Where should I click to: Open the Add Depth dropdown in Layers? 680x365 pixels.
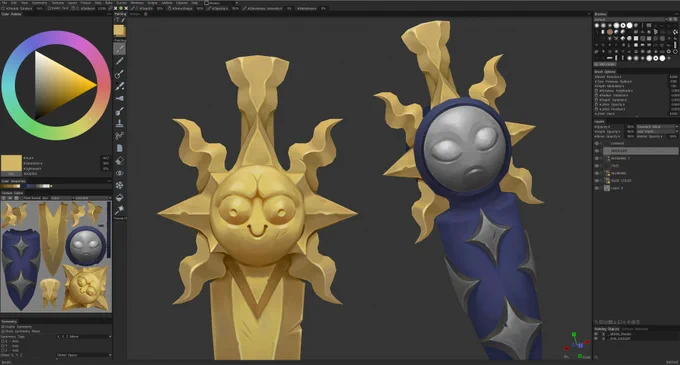coord(657,131)
